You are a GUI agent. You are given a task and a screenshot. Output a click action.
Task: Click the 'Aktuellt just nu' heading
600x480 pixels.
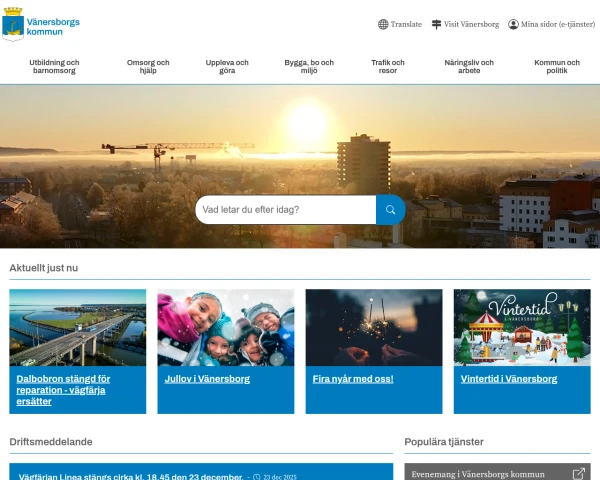click(44, 268)
